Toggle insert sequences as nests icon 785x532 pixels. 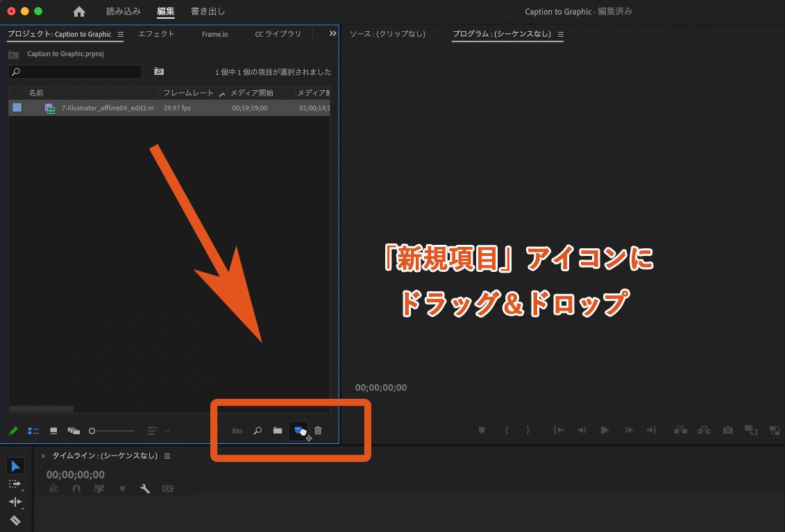pyautogui.click(x=53, y=488)
